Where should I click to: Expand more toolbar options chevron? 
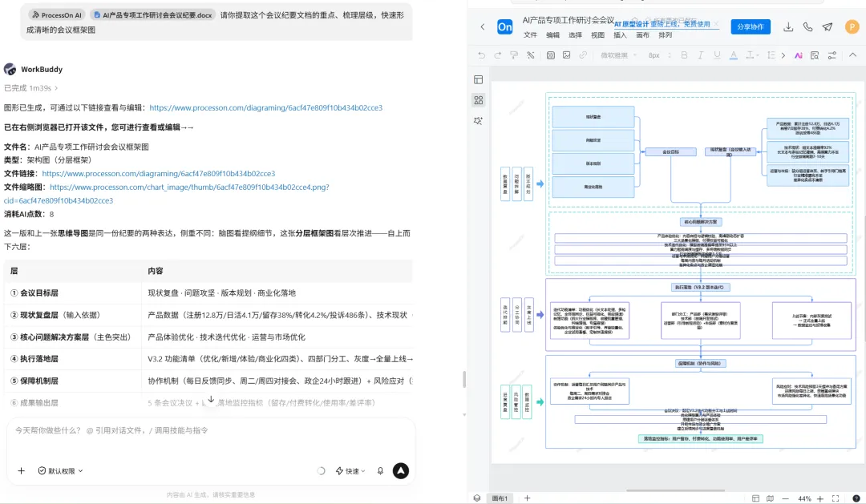pyautogui.click(x=783, y=55)
